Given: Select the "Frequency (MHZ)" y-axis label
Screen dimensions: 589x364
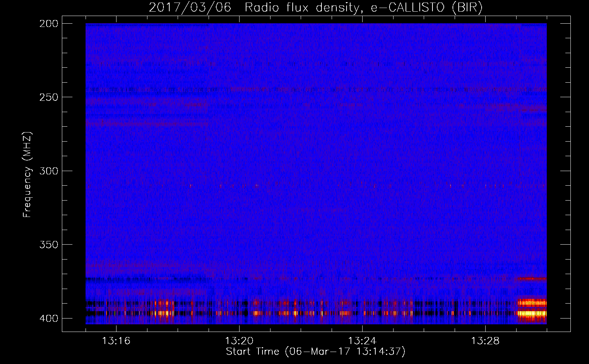Looking at the screenshot, I should pos(27,175).
